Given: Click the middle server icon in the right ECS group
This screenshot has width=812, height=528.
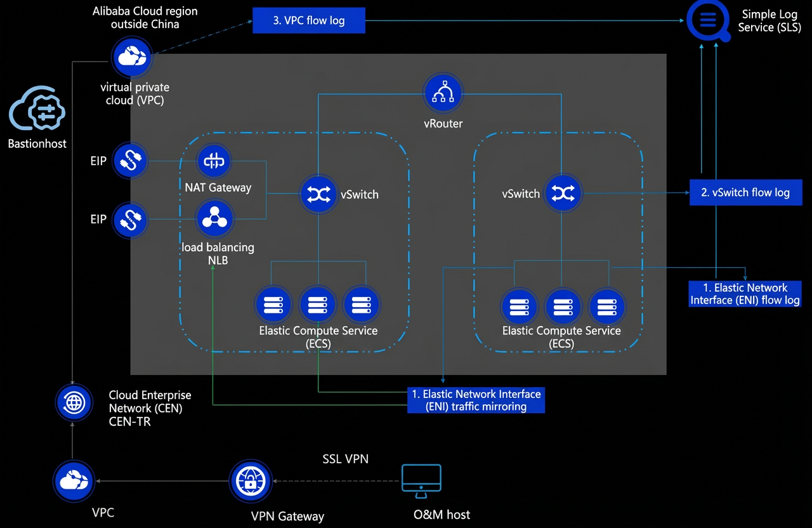Looking at the screenshot, I should tap(562, 307).
